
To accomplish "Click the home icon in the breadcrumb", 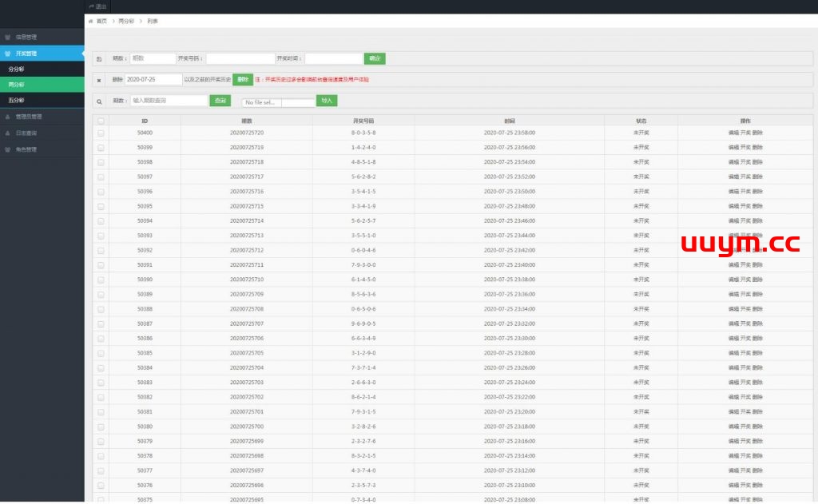I will click(90, 21).
